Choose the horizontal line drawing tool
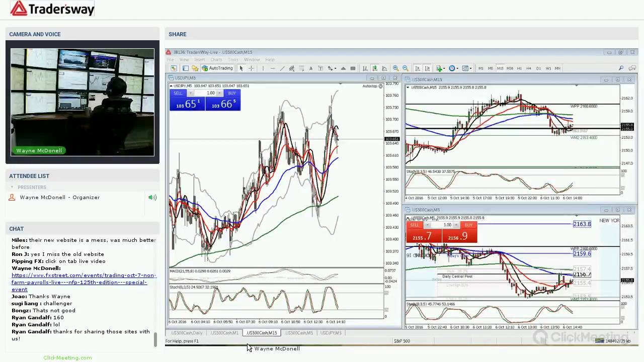 click(x=273, y=68)
